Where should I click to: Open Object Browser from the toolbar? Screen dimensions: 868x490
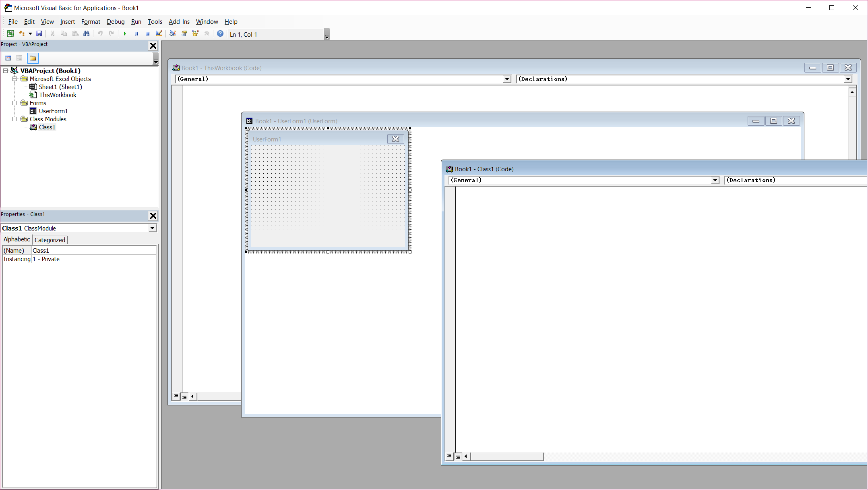(x=195, y=34)
